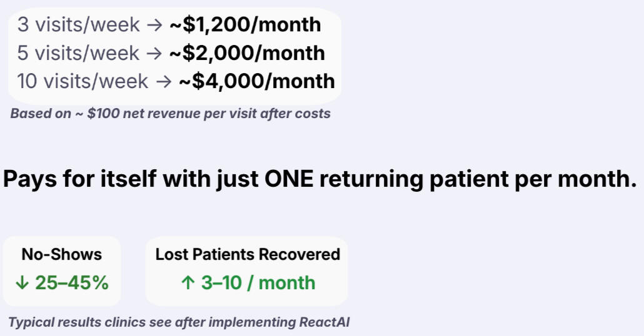Click the 10 visits/week label

(83, 82)
